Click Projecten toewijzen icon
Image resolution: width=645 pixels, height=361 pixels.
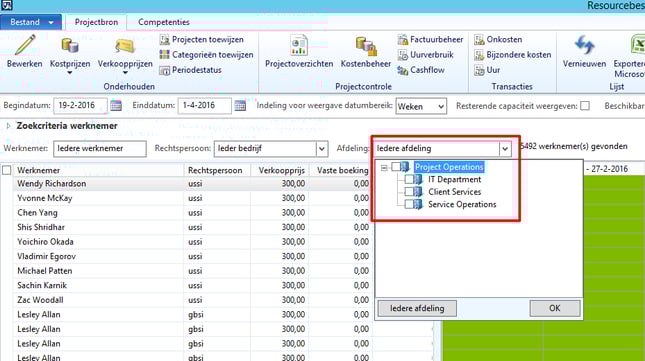click(165, 39)
